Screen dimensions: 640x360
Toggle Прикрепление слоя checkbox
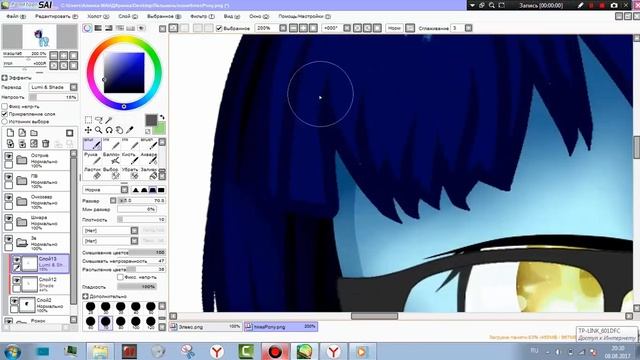[x=5, y=114]
